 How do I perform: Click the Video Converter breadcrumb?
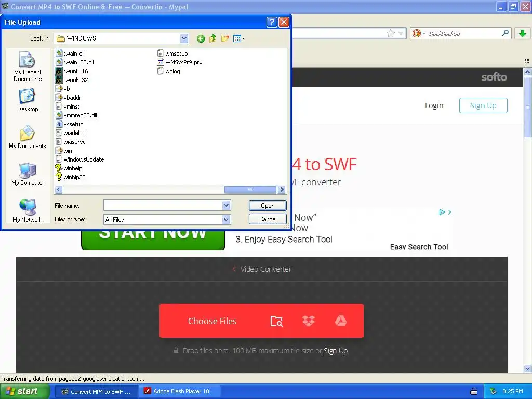click(x=265, y=269)
